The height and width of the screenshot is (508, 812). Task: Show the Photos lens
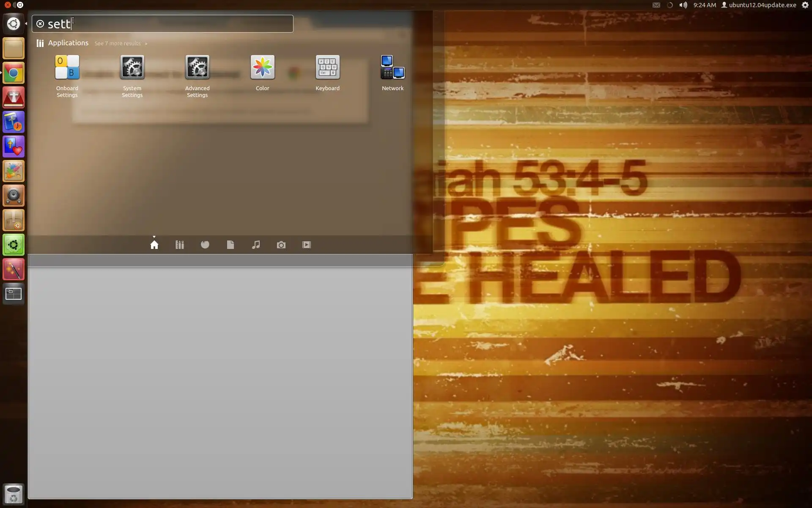pos(281,245)
